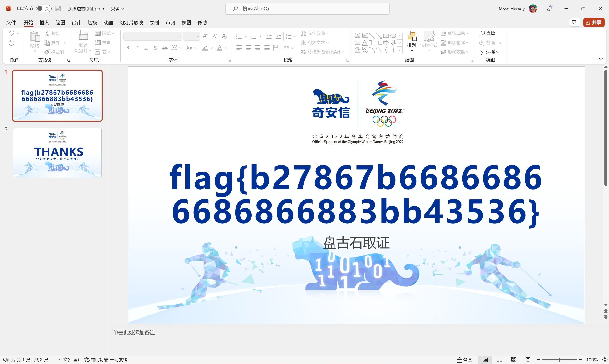Adjust the zoom slider handle

tap(560, 359)
